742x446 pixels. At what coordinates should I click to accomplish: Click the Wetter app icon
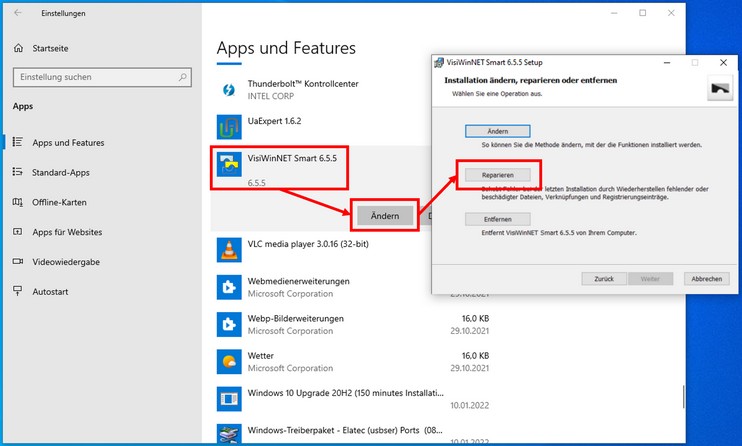[x=230, y=360]
